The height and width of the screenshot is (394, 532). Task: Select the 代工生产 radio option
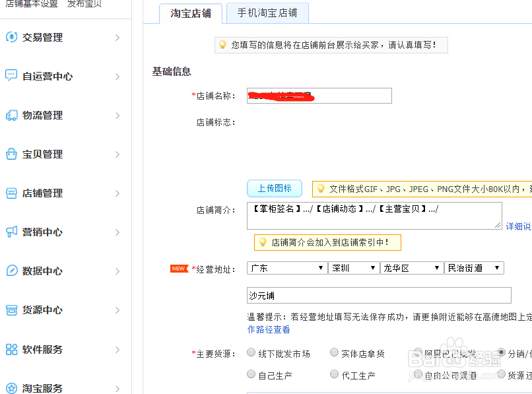(334, 374)
